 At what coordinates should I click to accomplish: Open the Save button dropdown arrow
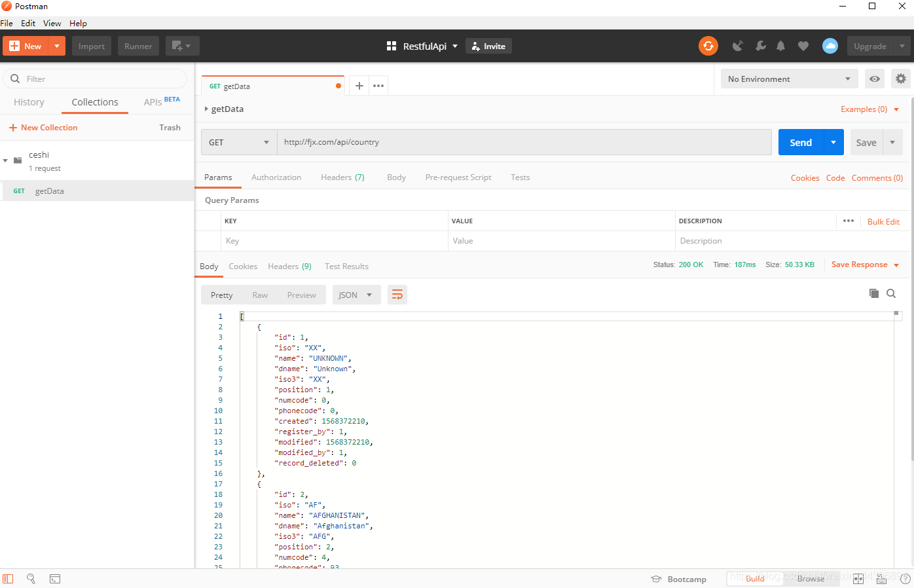pyautogui.click(x=892, y=142)
